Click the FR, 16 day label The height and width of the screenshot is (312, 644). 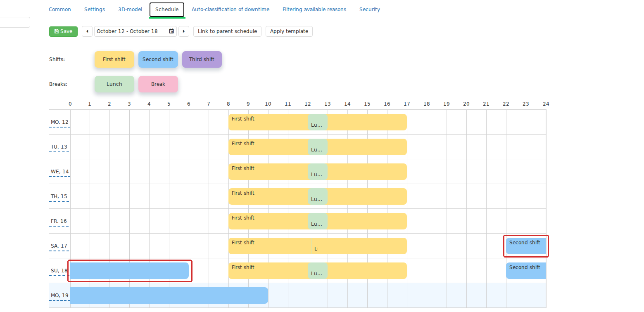pyautogui.click(x=59, y=221)
